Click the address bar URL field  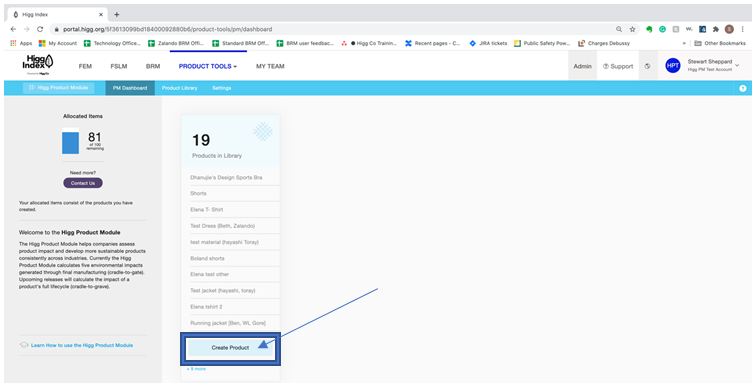332,29
